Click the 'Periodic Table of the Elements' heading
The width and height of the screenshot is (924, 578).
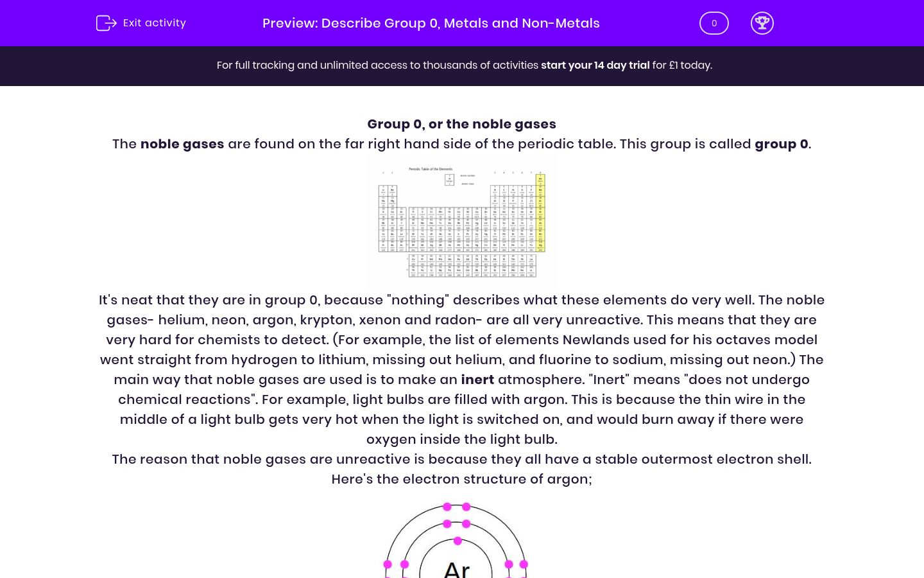[x=431, y=169]
